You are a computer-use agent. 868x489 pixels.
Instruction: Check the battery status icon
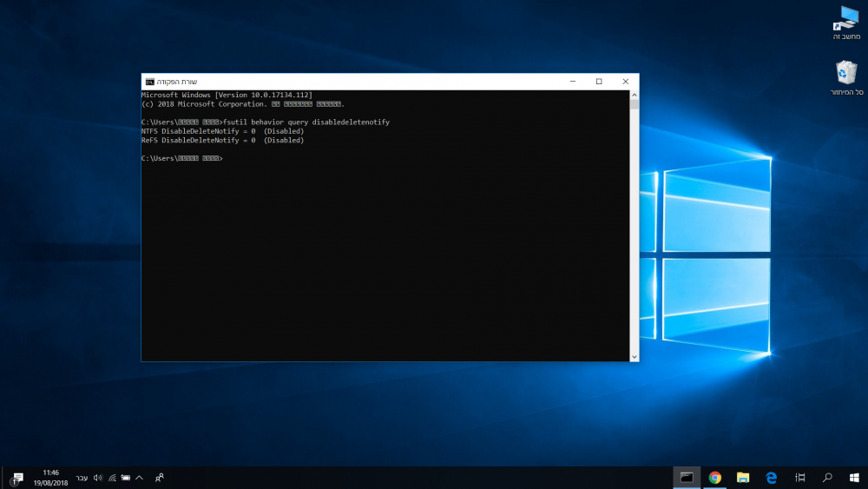(x=126, y=478)
